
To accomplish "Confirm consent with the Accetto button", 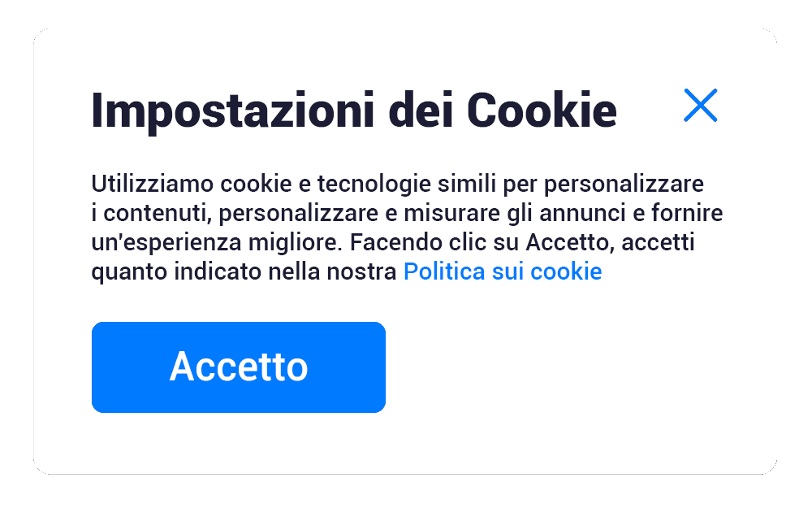I will click(x=238, y=367).
